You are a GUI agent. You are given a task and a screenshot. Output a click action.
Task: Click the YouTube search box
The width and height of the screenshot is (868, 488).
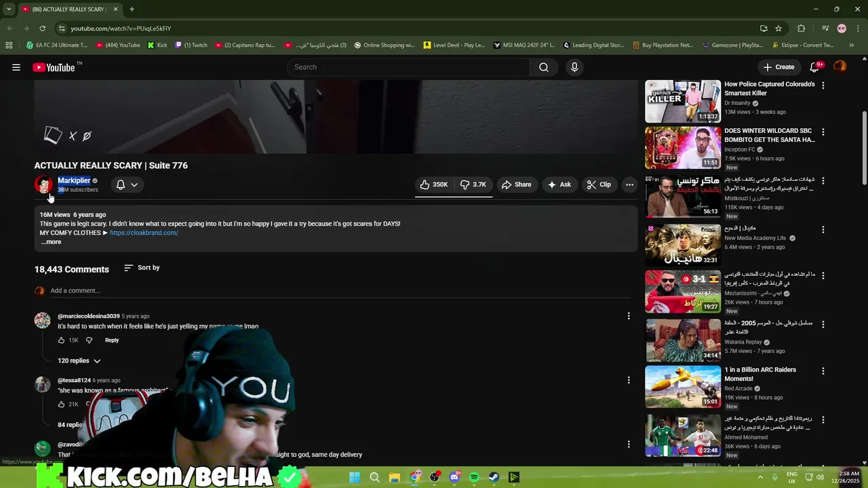click(x=408, y=67)
